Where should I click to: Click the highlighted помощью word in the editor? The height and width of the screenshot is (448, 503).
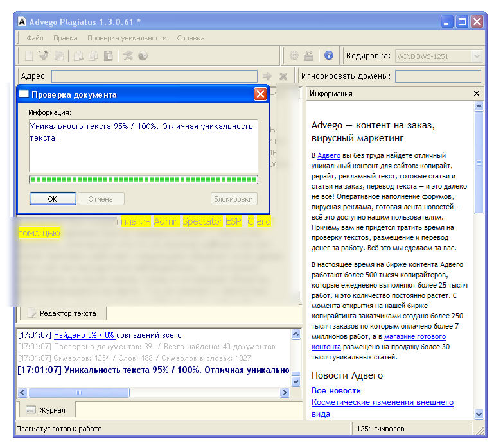click(x=39, y=233)
